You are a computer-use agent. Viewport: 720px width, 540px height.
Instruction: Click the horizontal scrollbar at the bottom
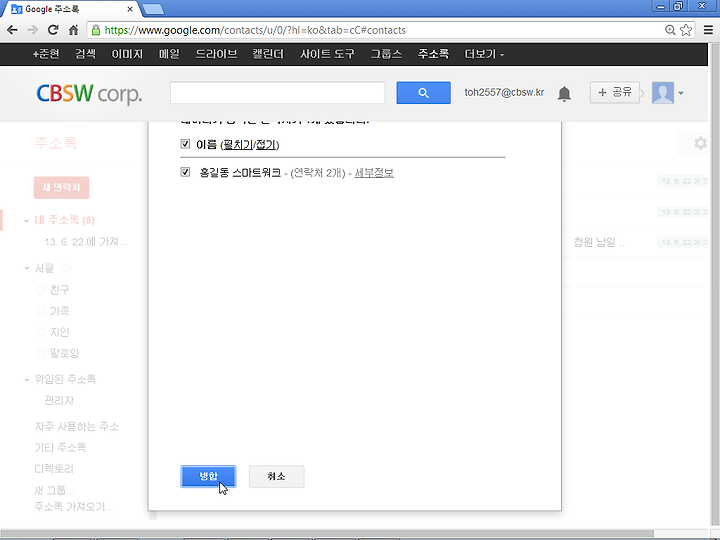click(326, 534)
